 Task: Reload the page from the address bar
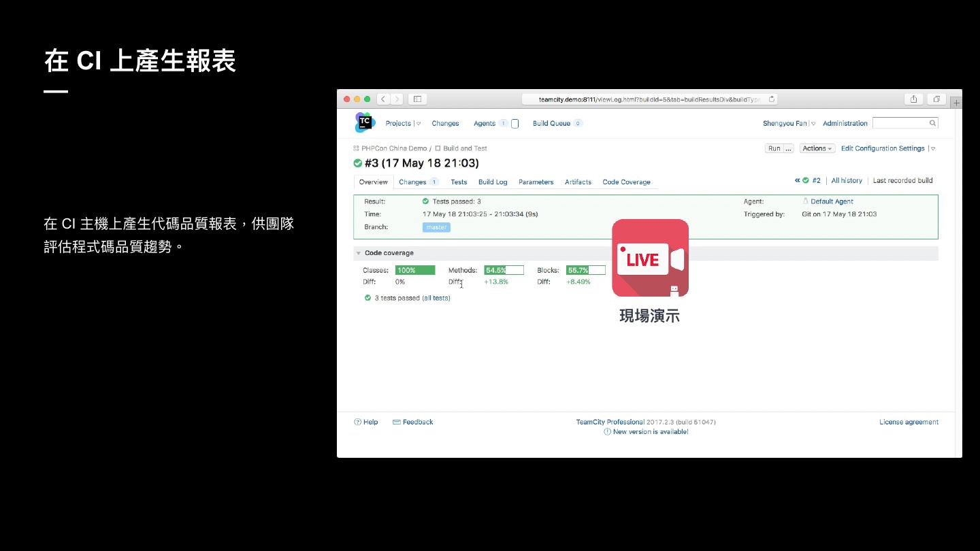772,99
